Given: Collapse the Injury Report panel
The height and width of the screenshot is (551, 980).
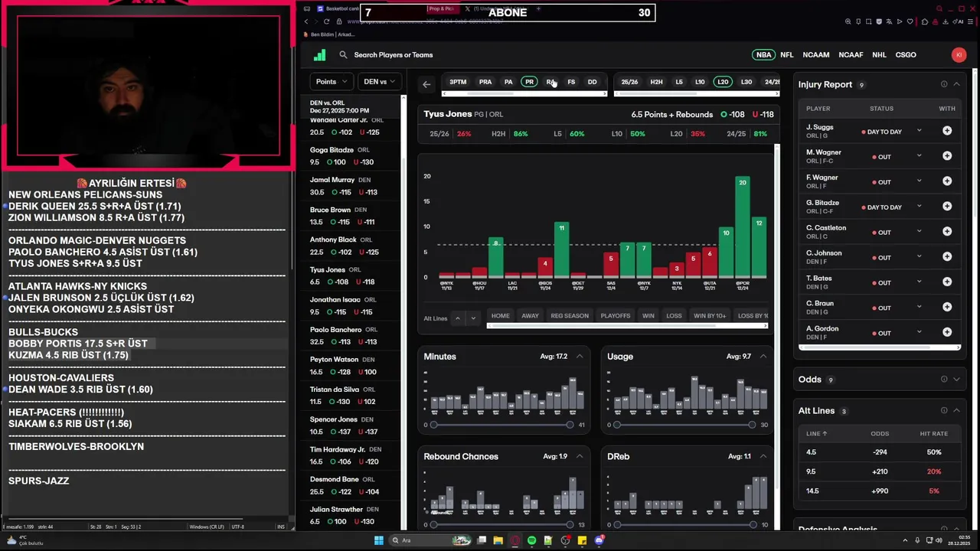Looking at the screenshot, I should (956, 84).
